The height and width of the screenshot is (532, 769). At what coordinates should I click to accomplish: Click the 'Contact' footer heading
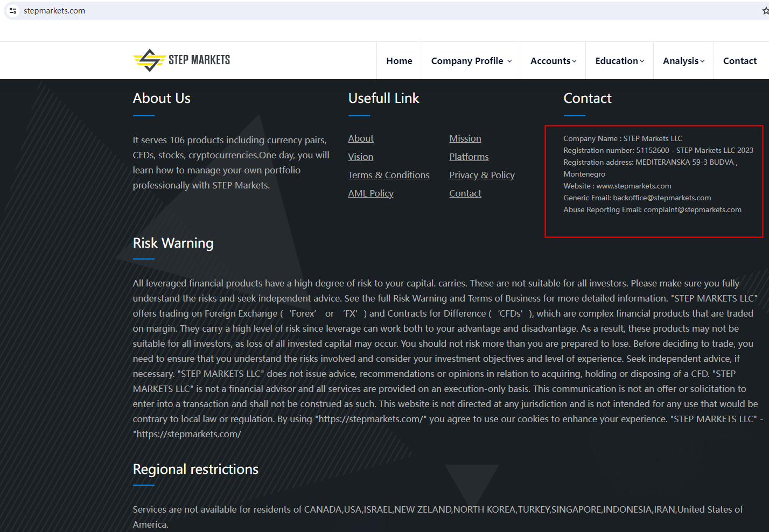588,98
